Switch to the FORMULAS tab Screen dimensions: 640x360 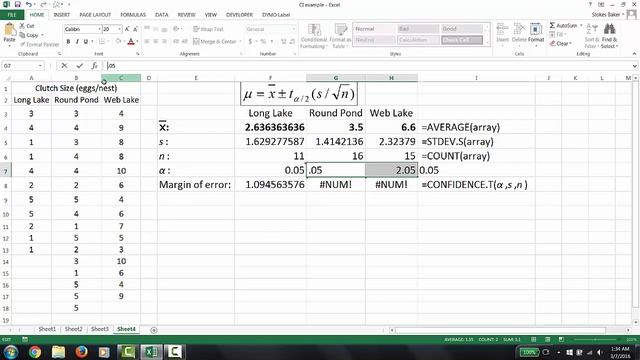[x=133, y=15]
